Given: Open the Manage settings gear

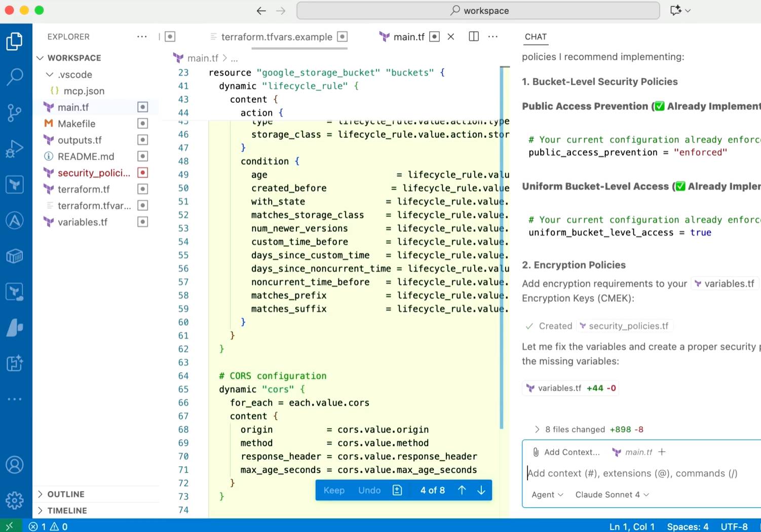Looking at the screenshot, I should (x=15, y=500).
